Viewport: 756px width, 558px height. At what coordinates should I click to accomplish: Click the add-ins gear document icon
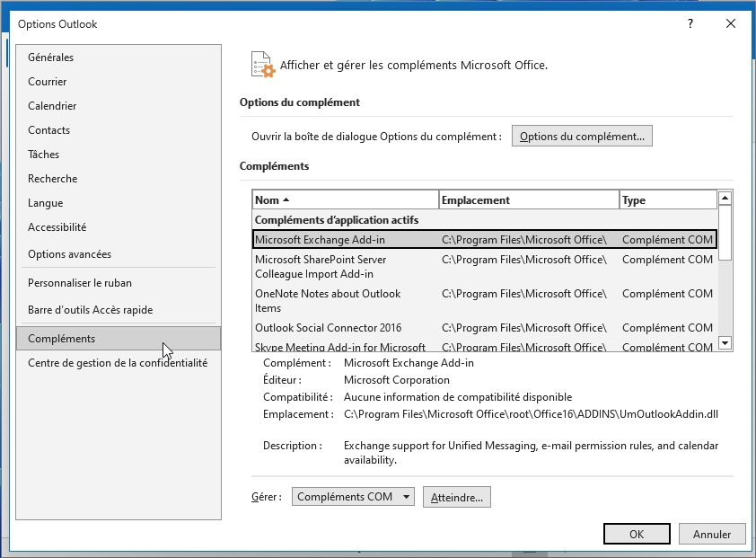coord(262,65)
